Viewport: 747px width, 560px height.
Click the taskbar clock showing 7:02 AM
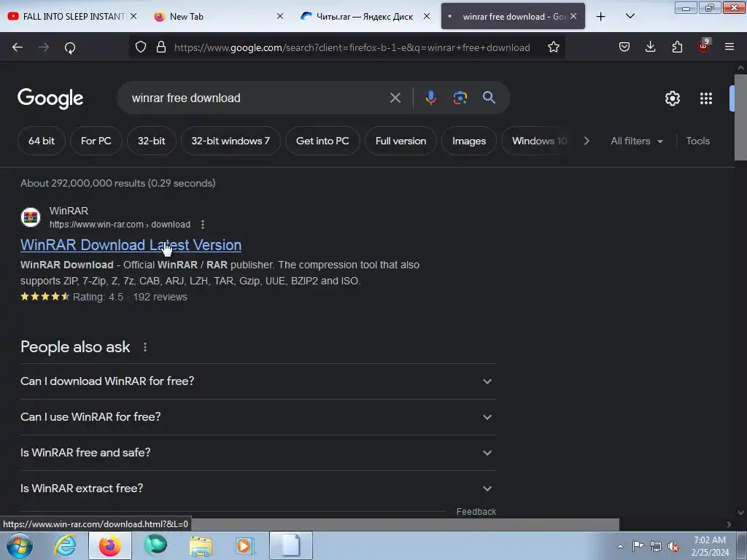710,546
